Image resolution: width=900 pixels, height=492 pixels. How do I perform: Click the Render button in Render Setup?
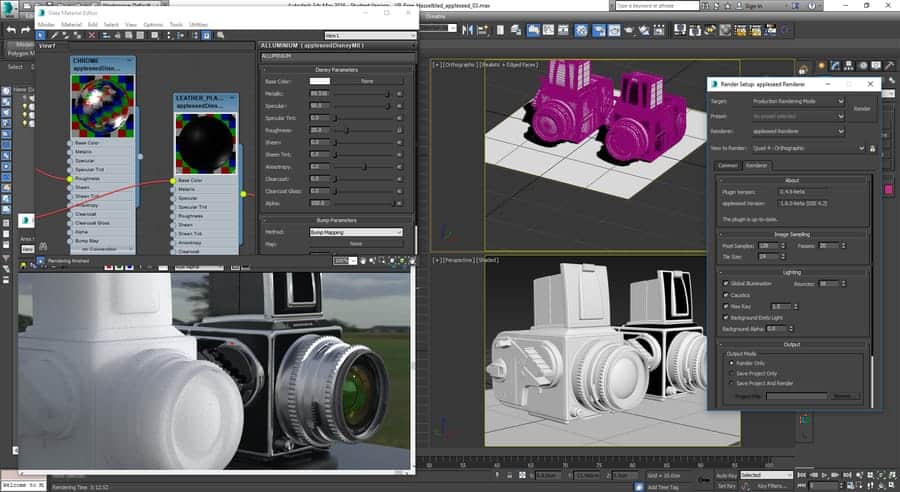[862, 109]
